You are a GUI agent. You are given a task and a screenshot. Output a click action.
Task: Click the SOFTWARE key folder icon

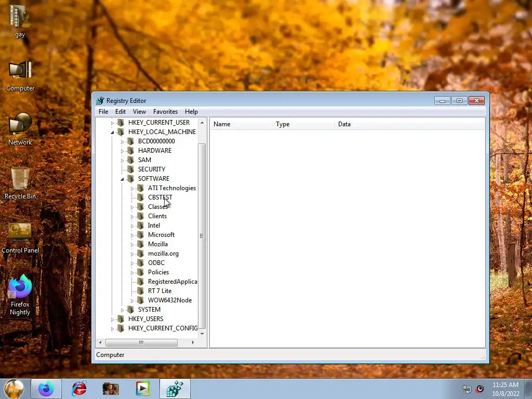pos(130,179)
